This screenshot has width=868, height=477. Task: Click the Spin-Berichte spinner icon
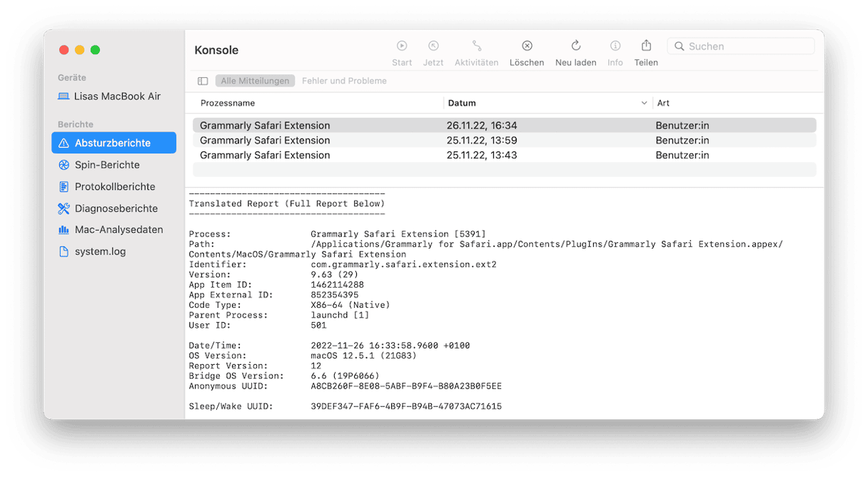pos(64,165)
